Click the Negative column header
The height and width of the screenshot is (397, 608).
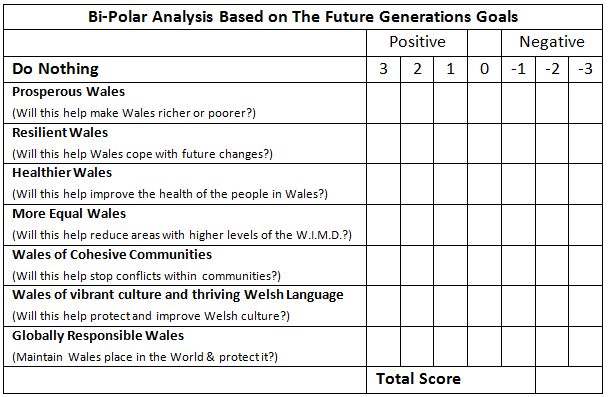pos(552,42)
